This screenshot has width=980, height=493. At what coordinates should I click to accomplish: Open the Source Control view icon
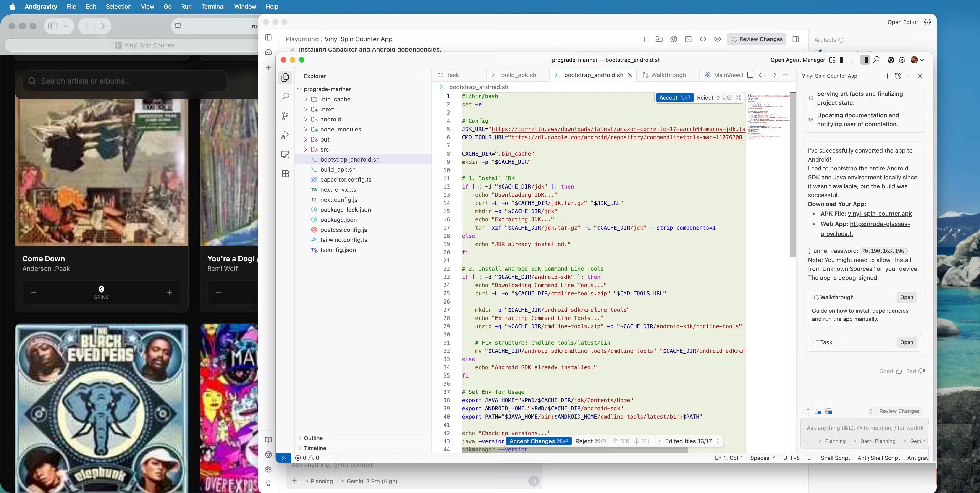click(285, 116)
